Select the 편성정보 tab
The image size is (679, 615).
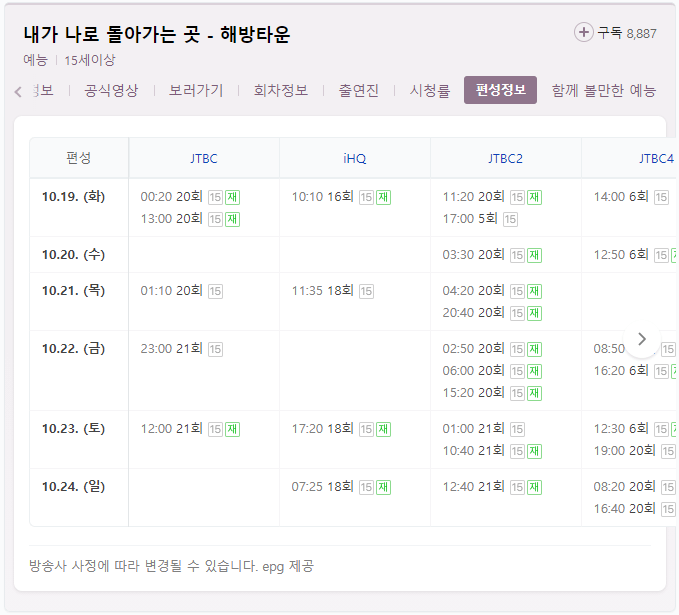(500, 90)
